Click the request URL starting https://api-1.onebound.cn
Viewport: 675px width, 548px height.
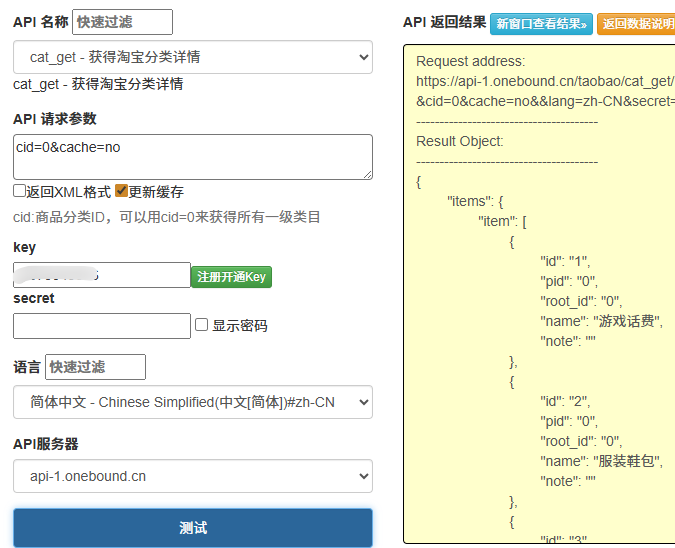point(545,81)
